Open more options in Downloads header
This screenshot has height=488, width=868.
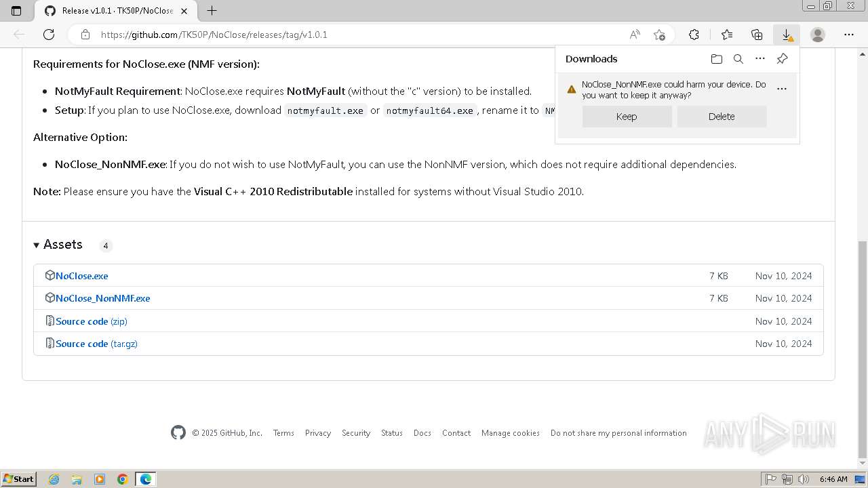pos(760,59)
